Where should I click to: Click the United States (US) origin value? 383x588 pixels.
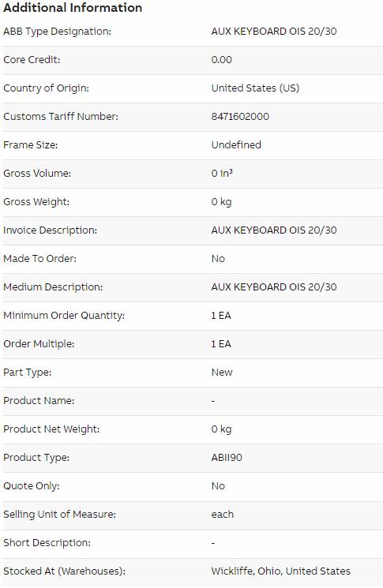click(x=255, y=88)
